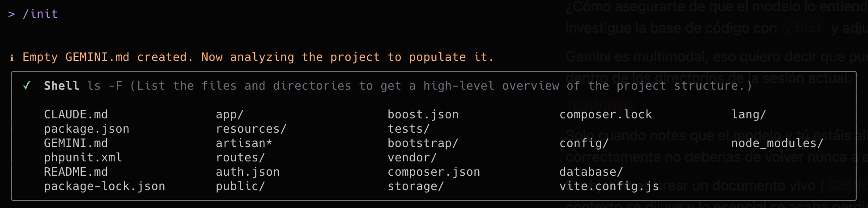Image resolution: width=868 pixels, height=208 pixels.
Task: Click the node_modules/ directory entry
Action: pyautogui.click(x=777, y=143)
